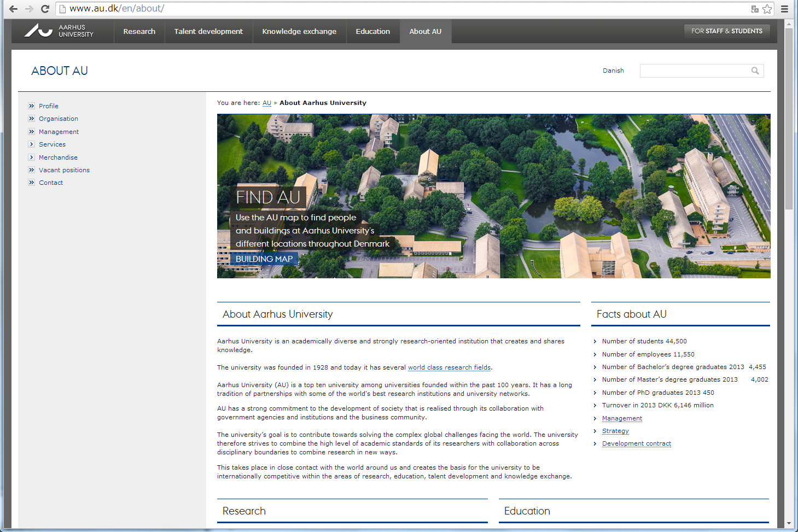Click the translate icon in address bar
The height and width of the screenshot is (532, 798).
click(x=755, y=9)
